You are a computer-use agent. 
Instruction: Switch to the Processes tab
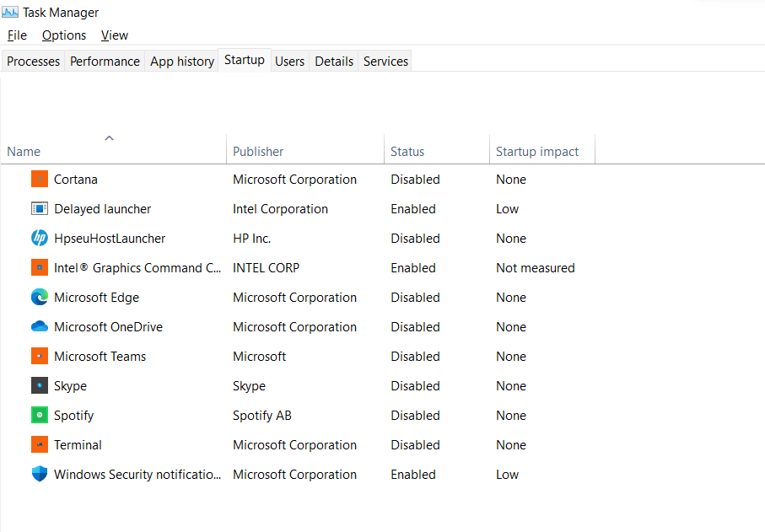coord(33,61)
